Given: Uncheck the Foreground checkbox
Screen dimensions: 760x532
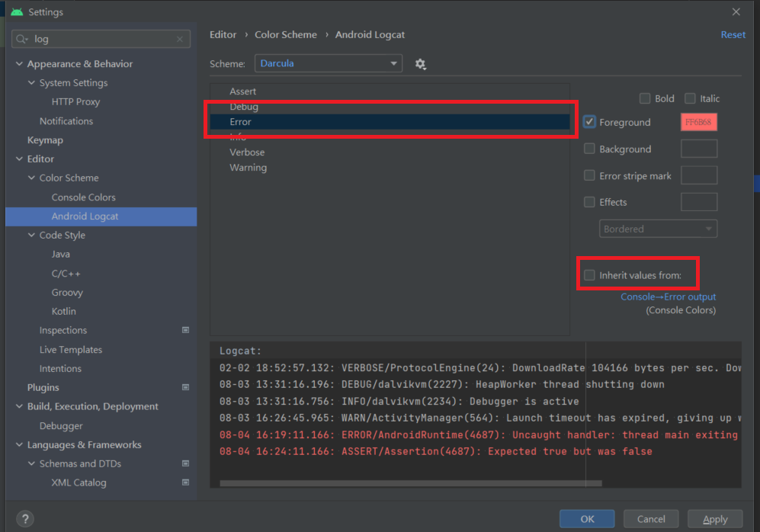Looking at the screenshot, I should (589, 122).
